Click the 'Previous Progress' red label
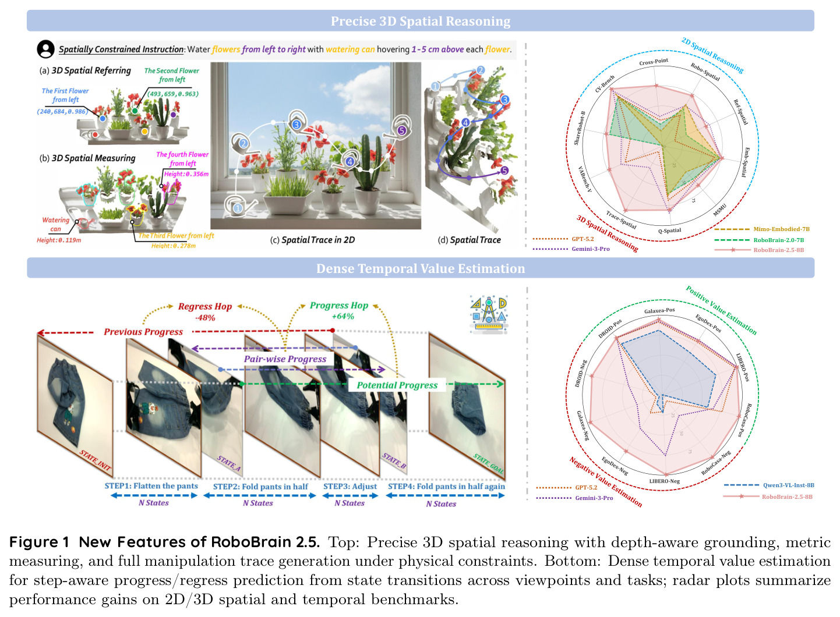Image resolution: width=840 pixels, height=617 pixels. (143, 332)
